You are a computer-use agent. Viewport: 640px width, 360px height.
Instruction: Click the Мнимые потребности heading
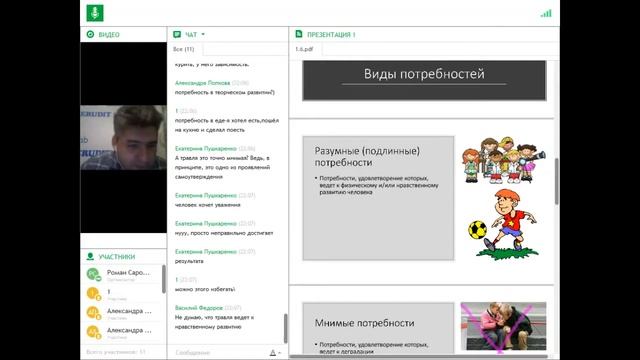364,323
